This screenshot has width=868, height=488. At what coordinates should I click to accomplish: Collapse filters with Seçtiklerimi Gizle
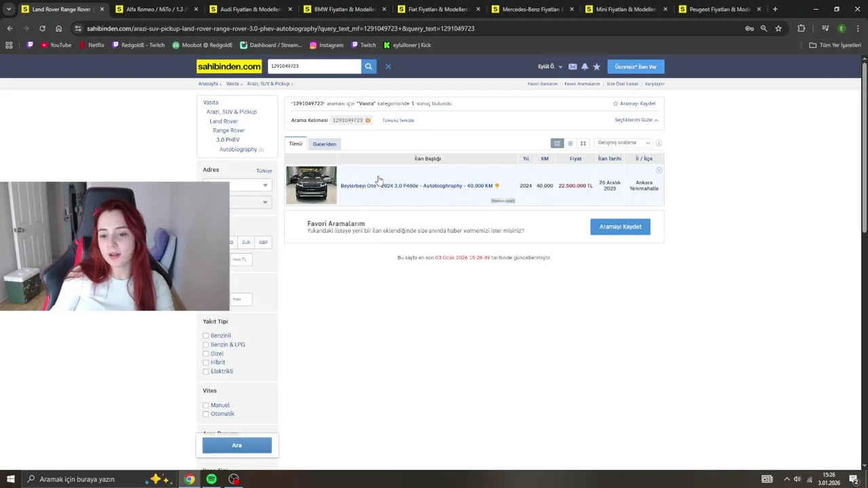pos(636,120)
